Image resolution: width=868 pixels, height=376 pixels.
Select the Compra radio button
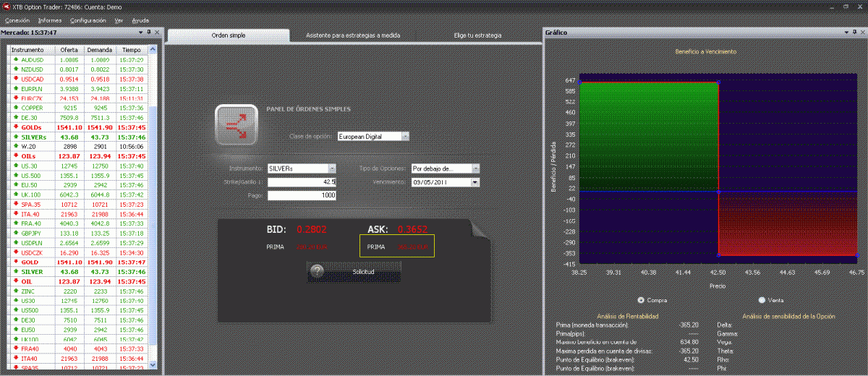[641, 299]
